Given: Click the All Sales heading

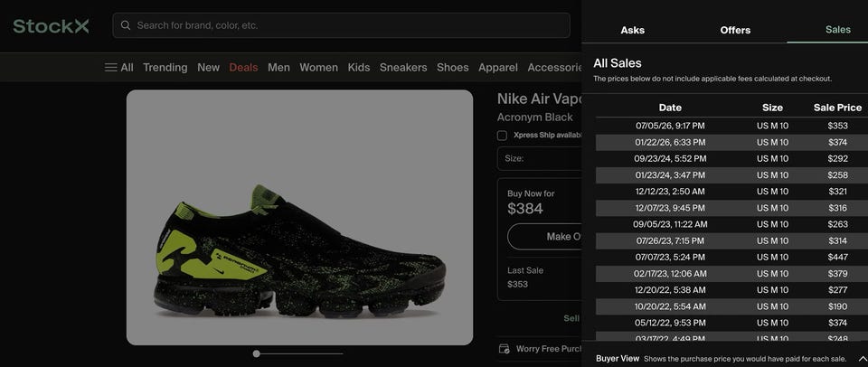Looking at the screenshot, I should 618,63.
